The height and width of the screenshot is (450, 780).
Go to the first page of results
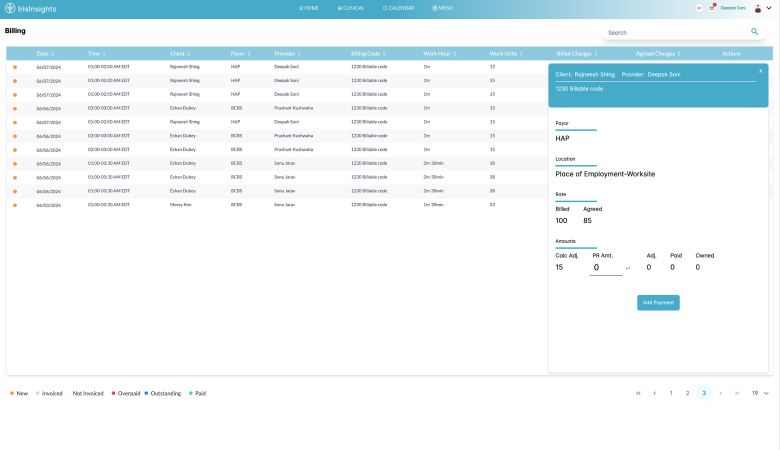(638, 393)
